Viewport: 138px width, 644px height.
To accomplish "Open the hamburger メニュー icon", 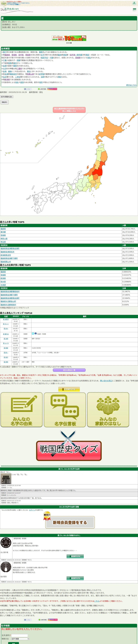I will (134, 10).
